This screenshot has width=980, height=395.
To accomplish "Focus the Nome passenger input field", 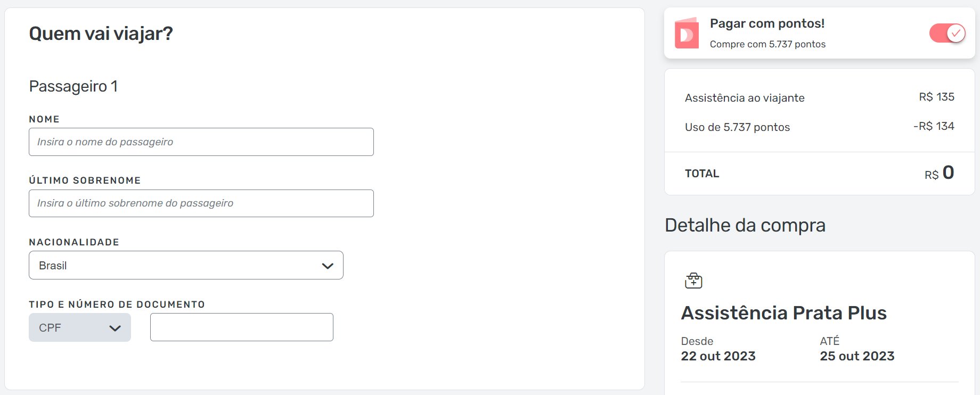I will 201,142.
